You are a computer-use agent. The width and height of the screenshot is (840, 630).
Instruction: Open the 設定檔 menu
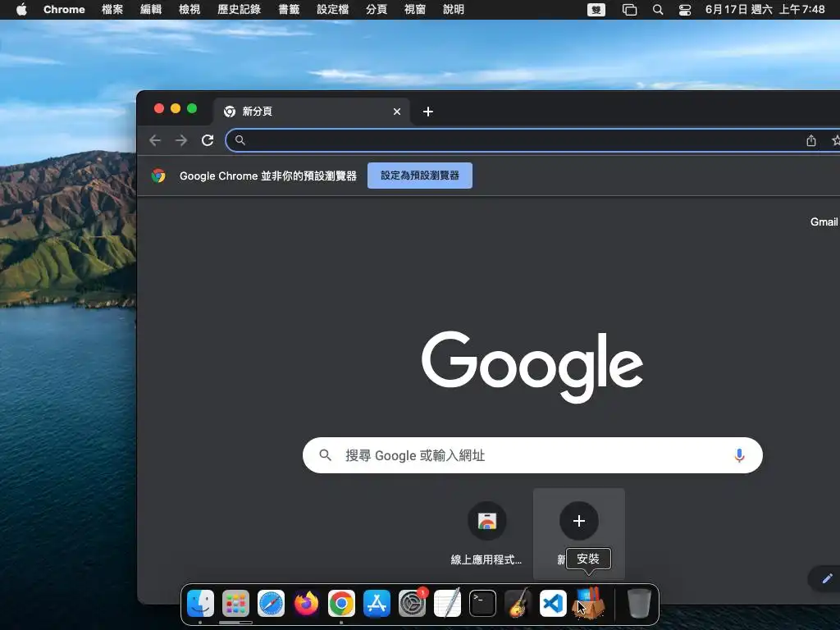[x=333, y=10]
